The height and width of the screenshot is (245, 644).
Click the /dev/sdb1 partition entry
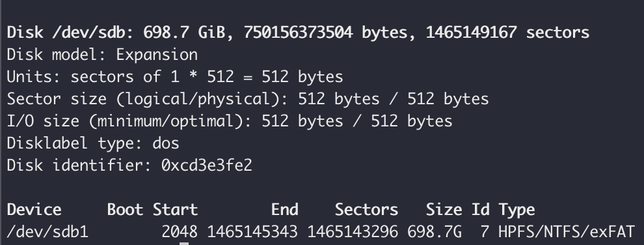[x=47, y=232]
